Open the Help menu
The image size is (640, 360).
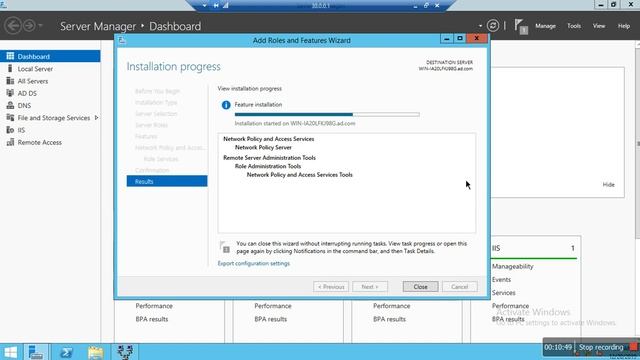click(624, 26)
